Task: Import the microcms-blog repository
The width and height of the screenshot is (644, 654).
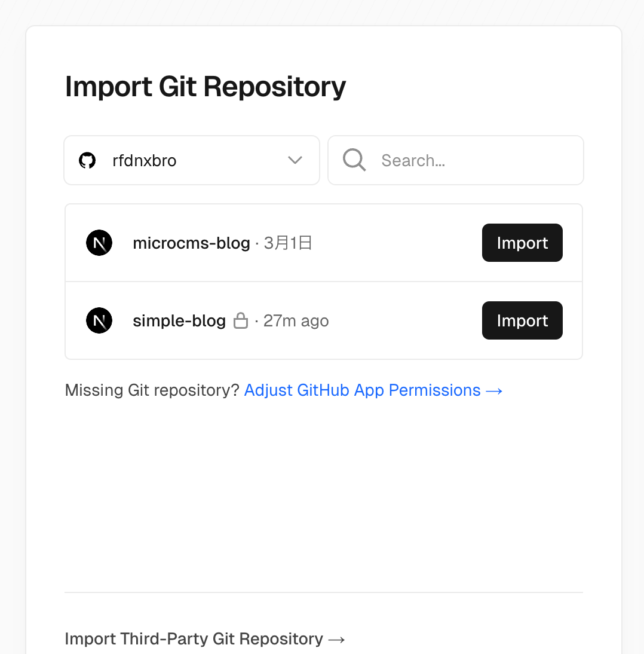Action: 522,243
